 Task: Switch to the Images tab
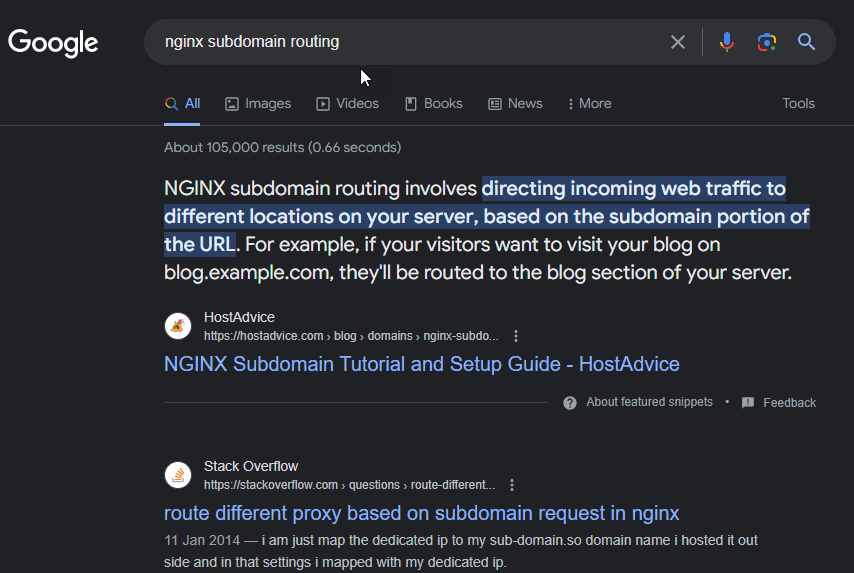pyautogui.click(x=258, y=103)
